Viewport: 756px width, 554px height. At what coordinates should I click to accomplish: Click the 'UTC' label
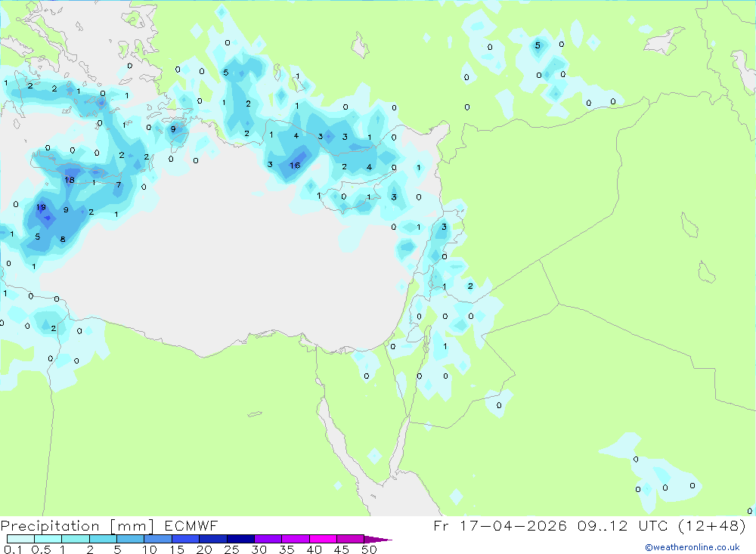tap(653, 525)
